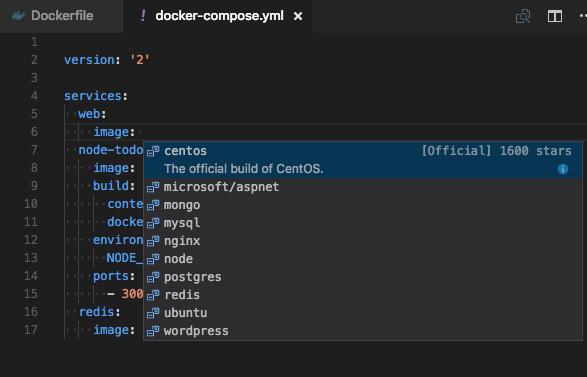
Task: Click the image icon beside node suggestion
Action: [153, 259]
